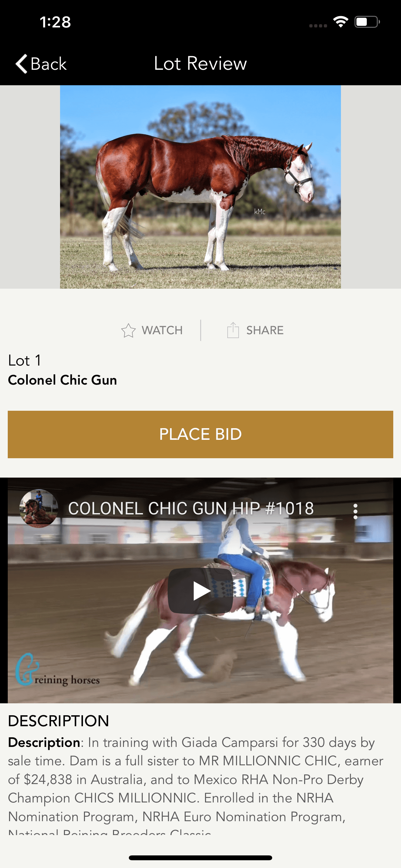Tap the Colonel Chic Gun lot name
This screenshot has height=868, width=401.
pyautogui.click(x=62, y=380)
